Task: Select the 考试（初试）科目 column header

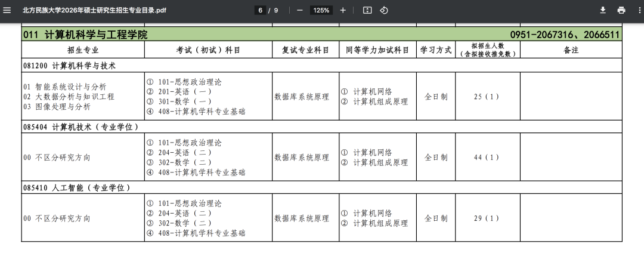Action: (208, 50)
